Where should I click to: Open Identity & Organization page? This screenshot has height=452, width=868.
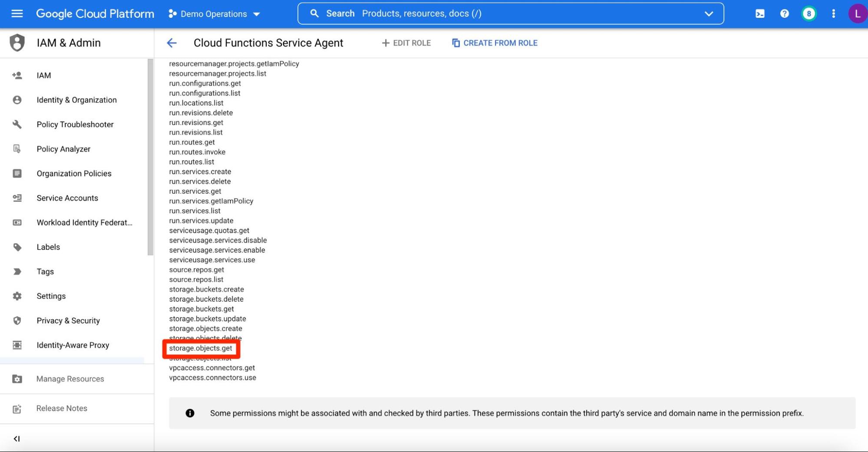(x=77, y=100)
